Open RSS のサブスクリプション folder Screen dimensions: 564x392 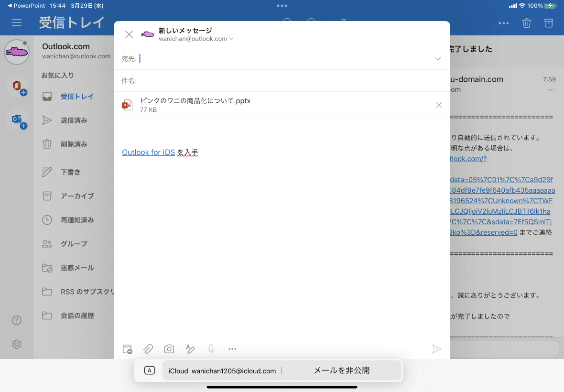tap(74, 292)
